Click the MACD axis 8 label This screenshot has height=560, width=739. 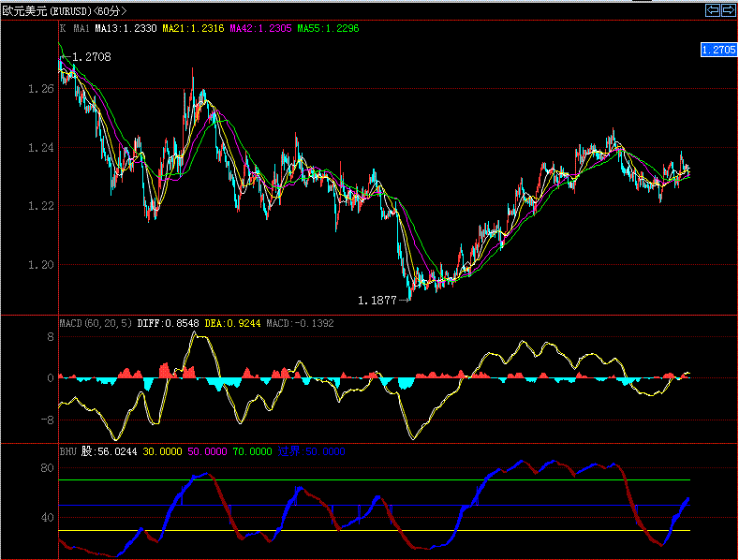click(x=51, y=337)
